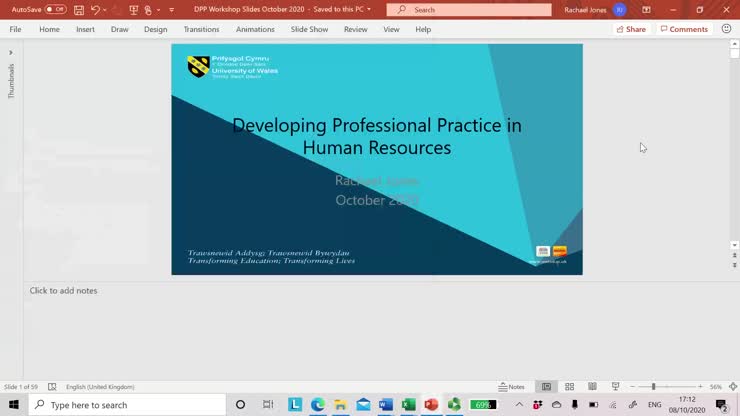Expand the Thumbnails pane
Screen dimensions: 740x416
coord(11,53)
